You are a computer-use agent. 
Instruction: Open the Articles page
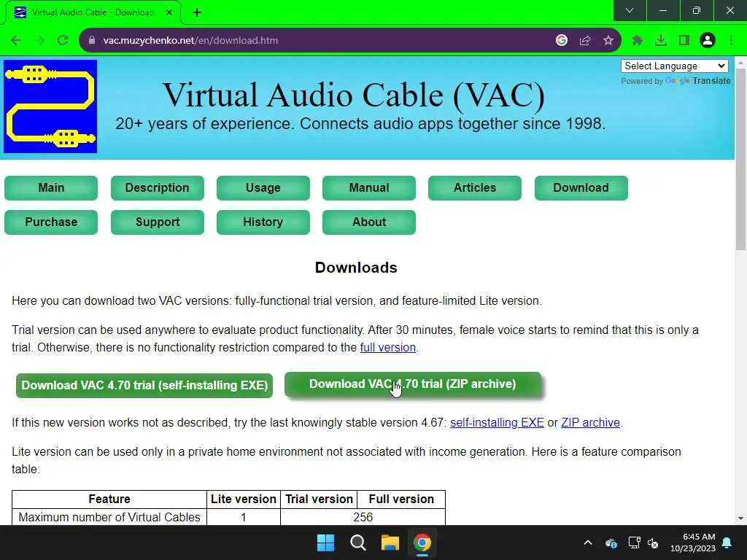click(x=474, y=187)
